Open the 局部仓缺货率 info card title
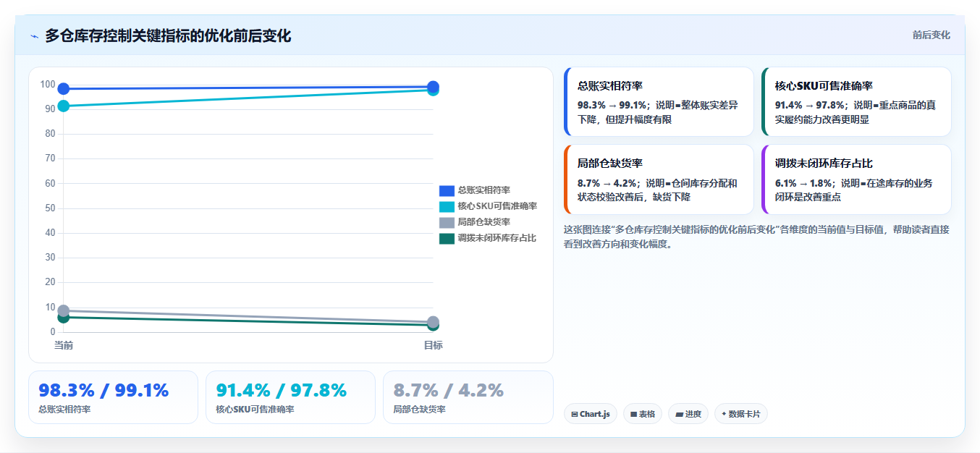980x453 pixels. 610,164
